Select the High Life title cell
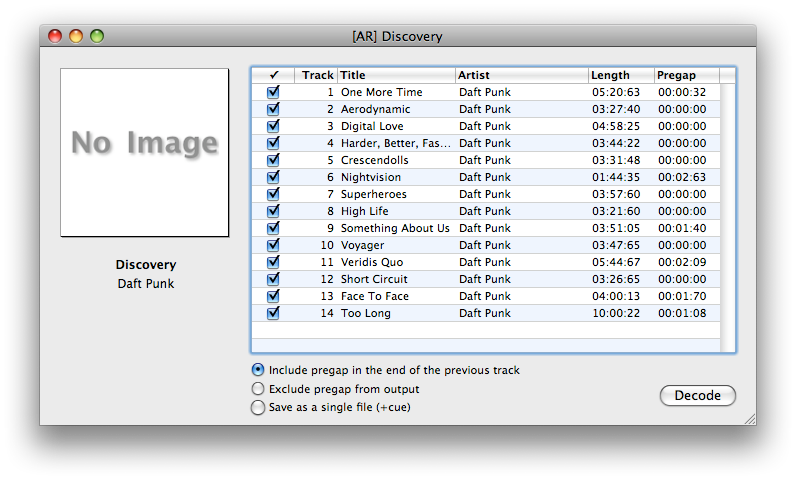The height and width of the screenshot is (480, 796). pyautogui.click(x=364, y=211)
